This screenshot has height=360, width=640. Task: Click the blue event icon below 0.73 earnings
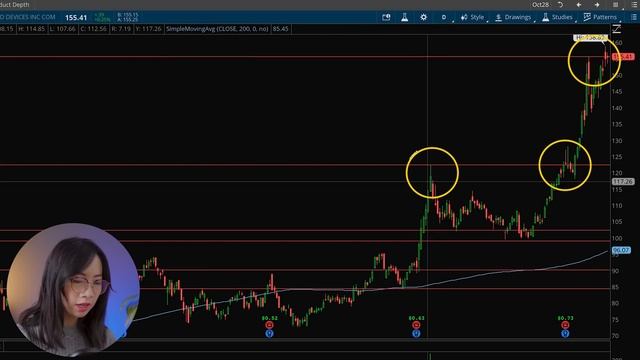(x=565, y=333)
